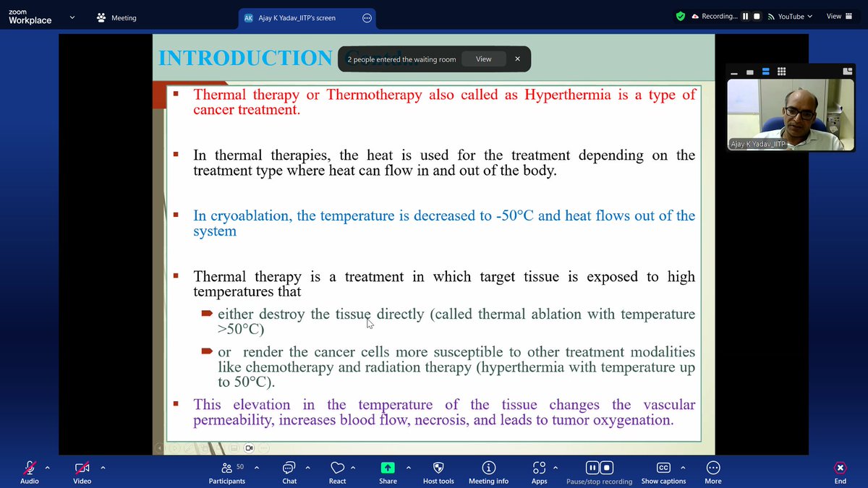Click the camera icon on slide controls

click(x=249, y=448)
